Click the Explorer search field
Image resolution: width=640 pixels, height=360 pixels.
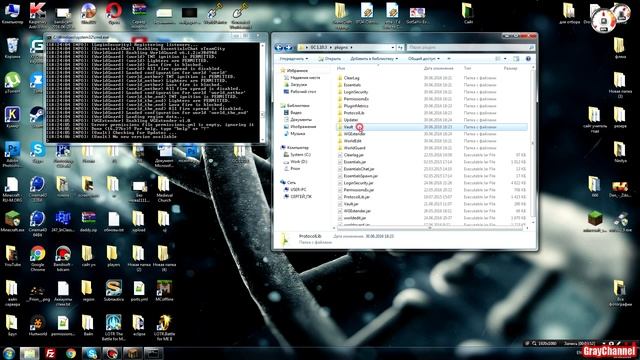[471, 47]
